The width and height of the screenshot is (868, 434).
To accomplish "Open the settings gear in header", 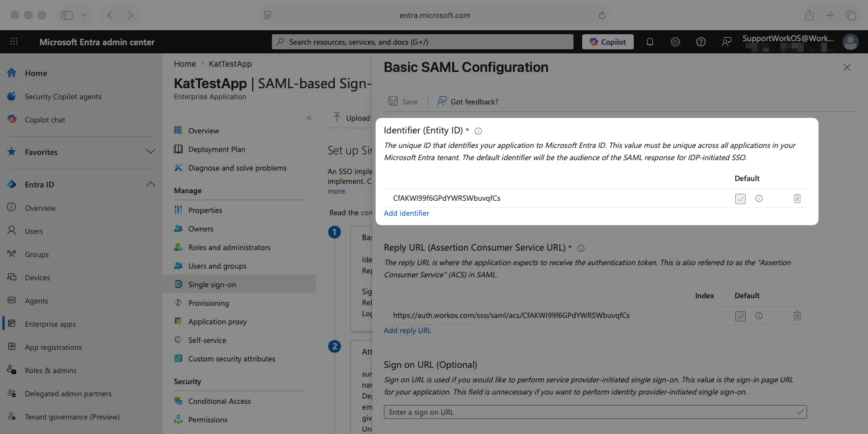I will click(675, 42).
